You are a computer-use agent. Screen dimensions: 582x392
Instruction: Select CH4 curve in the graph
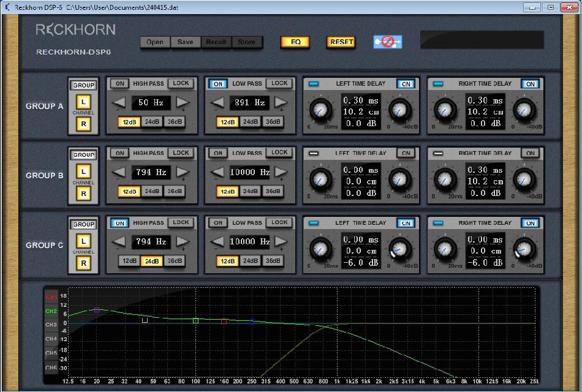[x=51, y=339]
